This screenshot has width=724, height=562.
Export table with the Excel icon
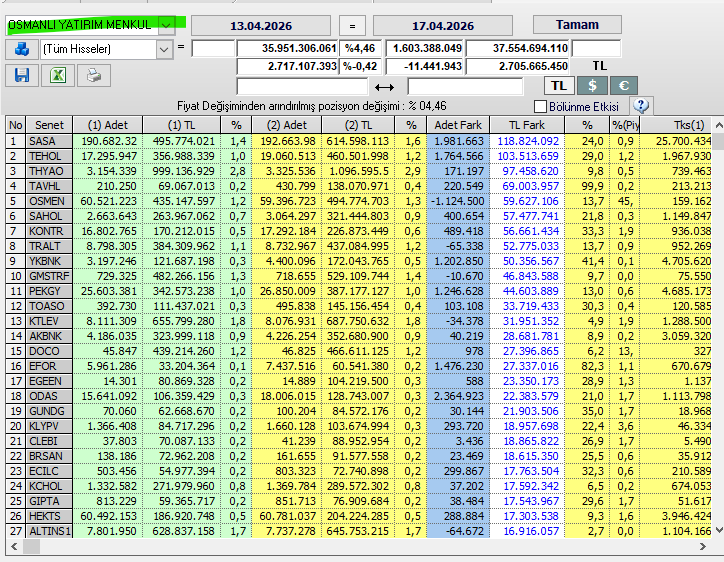(x=58, y=75)
